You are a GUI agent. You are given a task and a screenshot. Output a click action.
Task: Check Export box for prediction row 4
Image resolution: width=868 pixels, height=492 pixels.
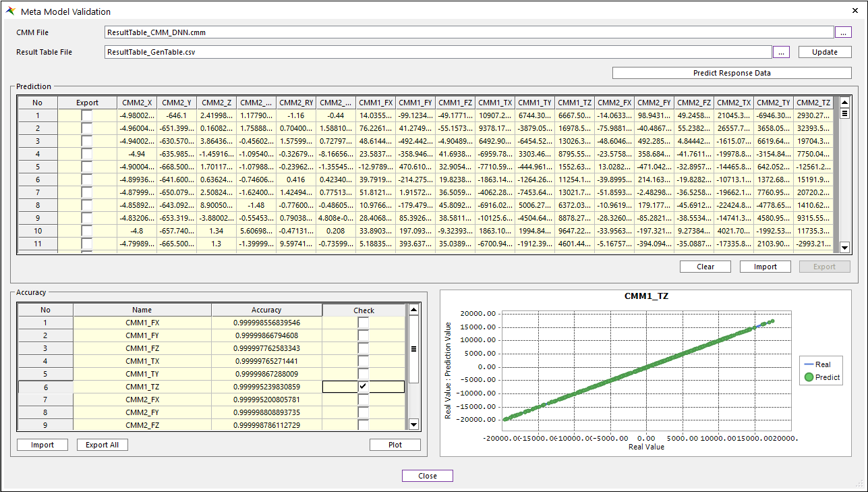pyautogui.click(x=87, y=154)
